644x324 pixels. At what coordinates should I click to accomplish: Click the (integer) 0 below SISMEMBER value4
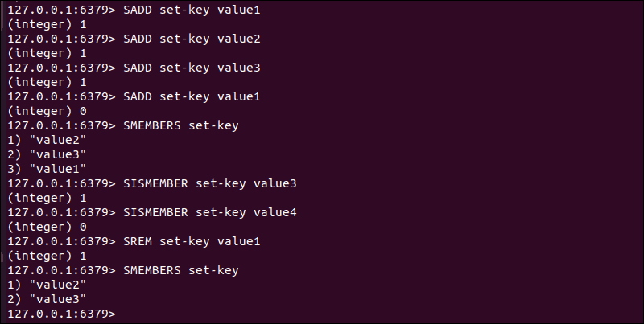(46, 227)
